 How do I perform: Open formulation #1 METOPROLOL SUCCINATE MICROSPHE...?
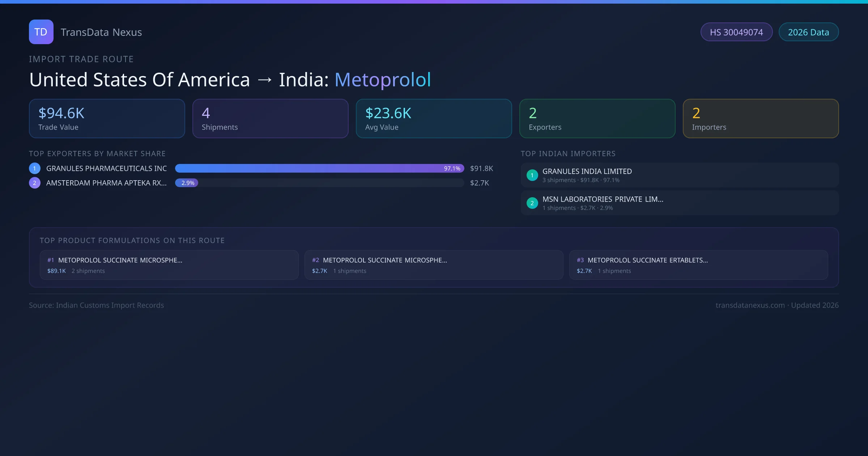169,265
